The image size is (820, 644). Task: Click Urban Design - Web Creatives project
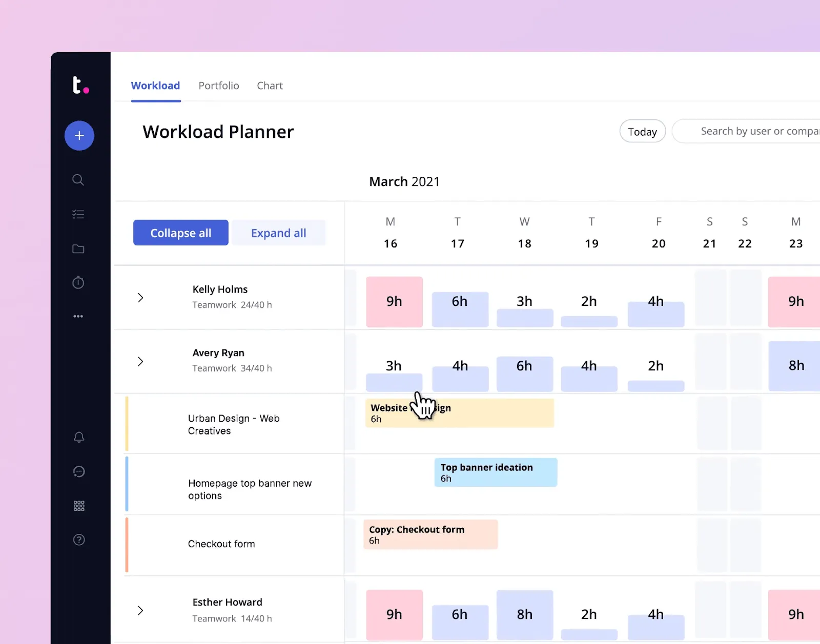[x=234, y=425]
